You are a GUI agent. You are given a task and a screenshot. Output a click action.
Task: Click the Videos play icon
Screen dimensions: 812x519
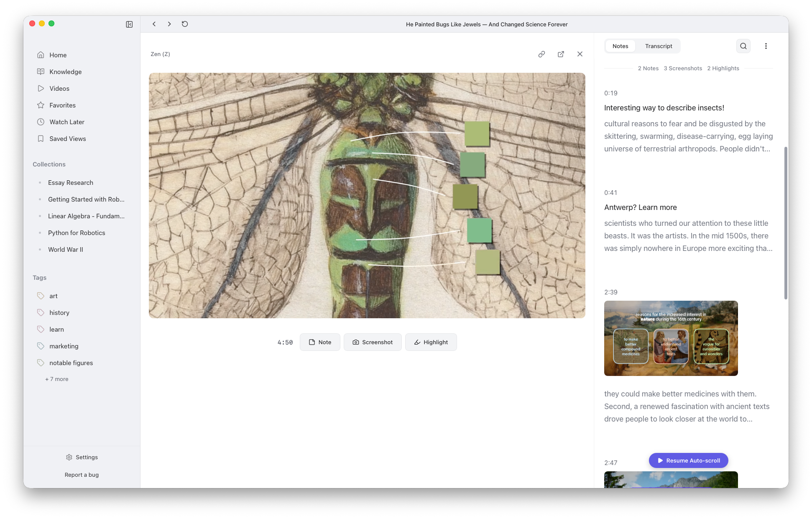tap(41, 88)
